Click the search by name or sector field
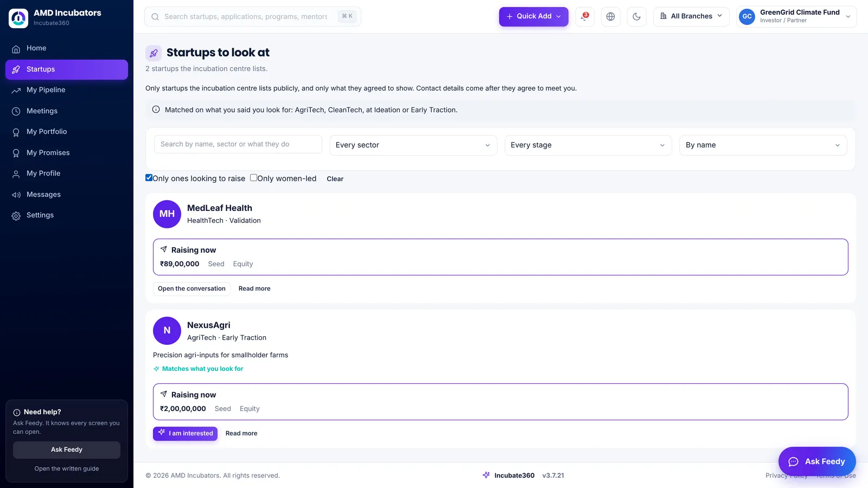 (x=238, y=144)
